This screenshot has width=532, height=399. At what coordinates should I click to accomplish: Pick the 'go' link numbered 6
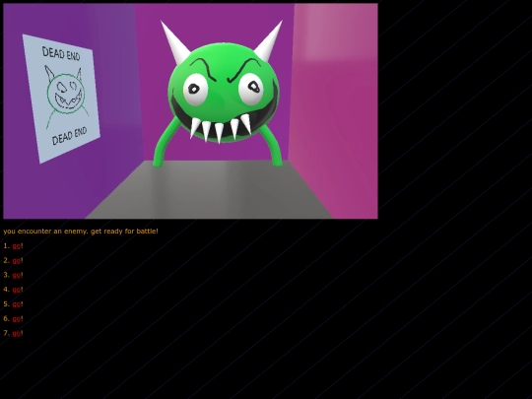point(17,319)
